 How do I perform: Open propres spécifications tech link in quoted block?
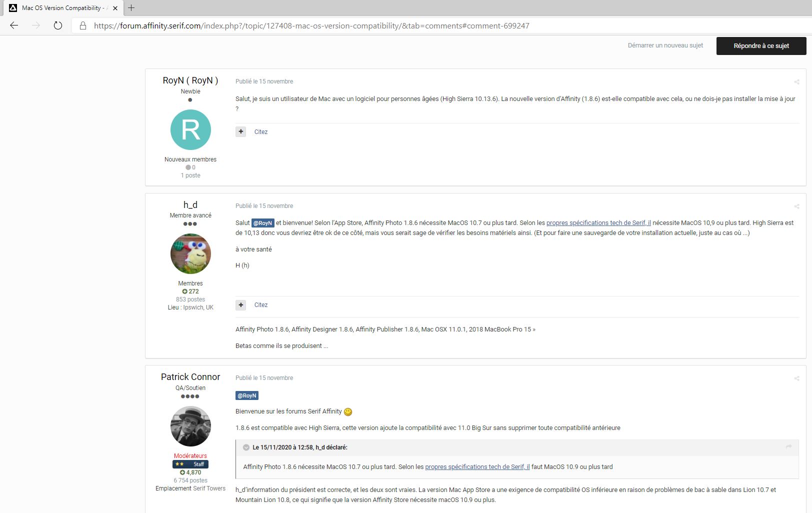[x=477, y=467]
